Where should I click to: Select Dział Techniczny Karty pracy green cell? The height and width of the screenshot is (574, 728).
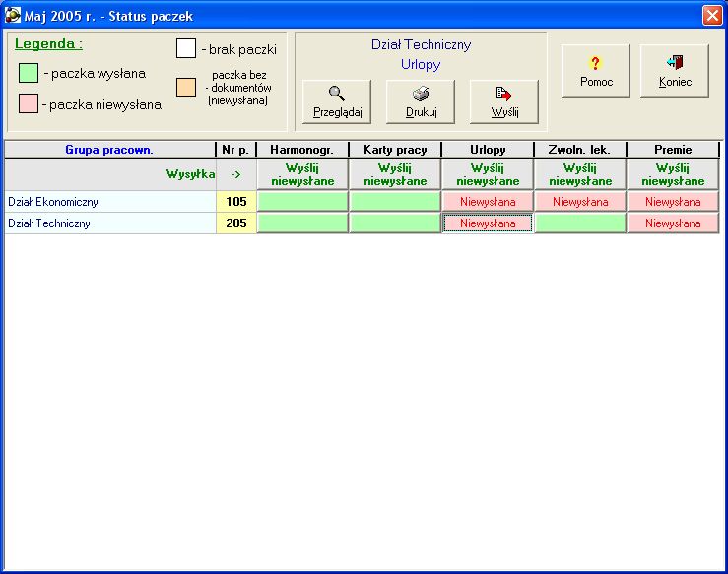[395, 223]
